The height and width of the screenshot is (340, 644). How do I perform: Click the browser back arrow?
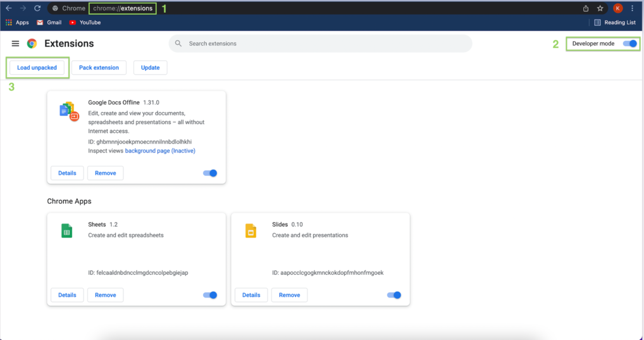pos(9,8)
